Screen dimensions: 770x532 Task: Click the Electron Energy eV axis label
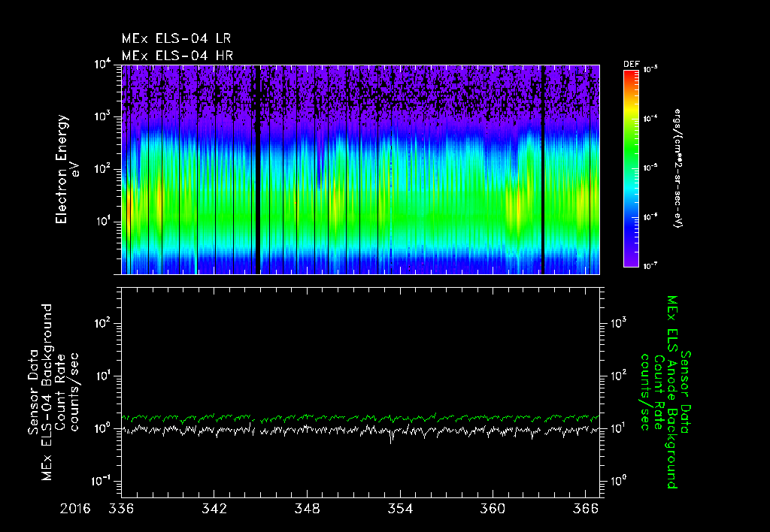pos(67,169)
